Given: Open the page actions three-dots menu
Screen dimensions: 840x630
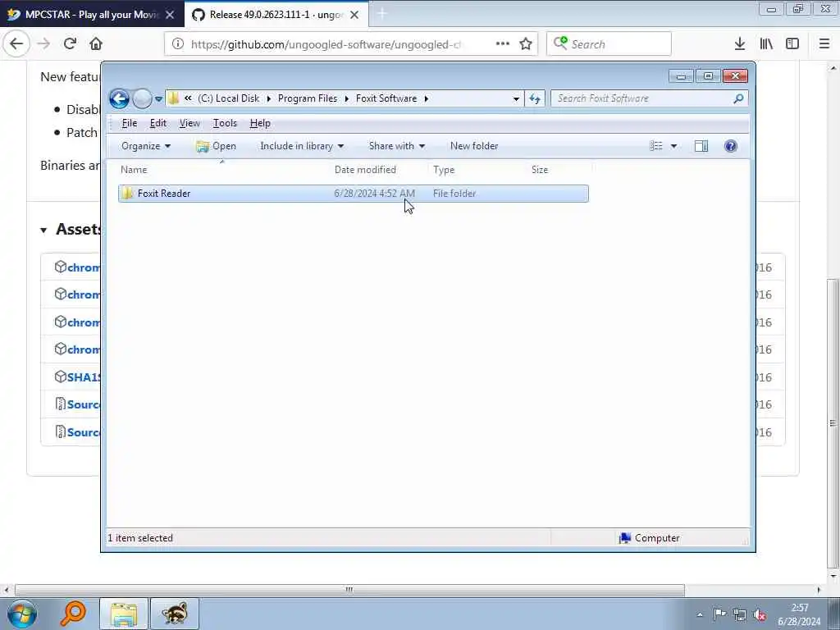Looking at the screenshot, I should [x=503, y=44].
